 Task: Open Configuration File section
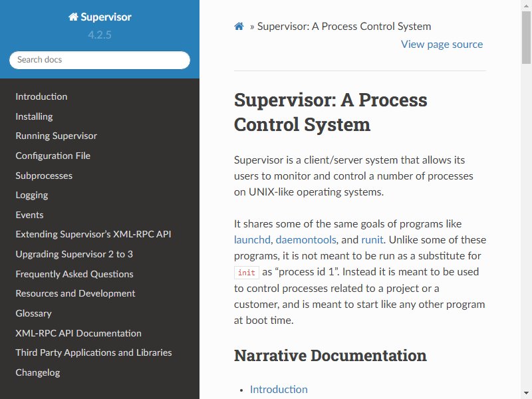[x=53, y=156]
